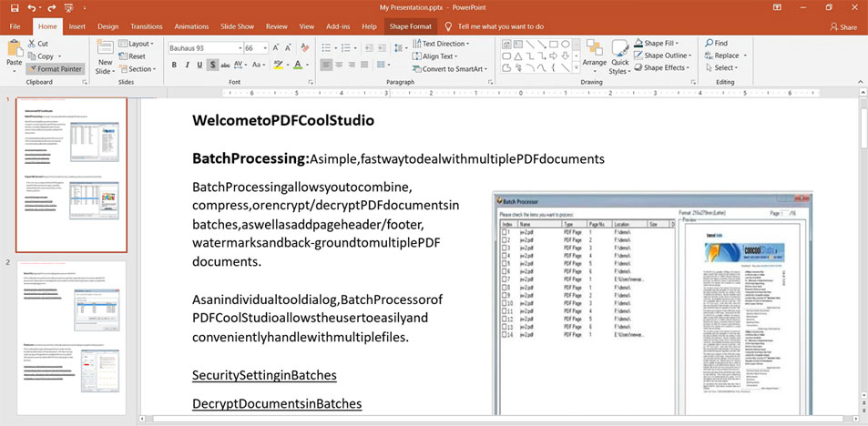
Task: Select the Isosceles Triangle shape
Action: point(517,56)
